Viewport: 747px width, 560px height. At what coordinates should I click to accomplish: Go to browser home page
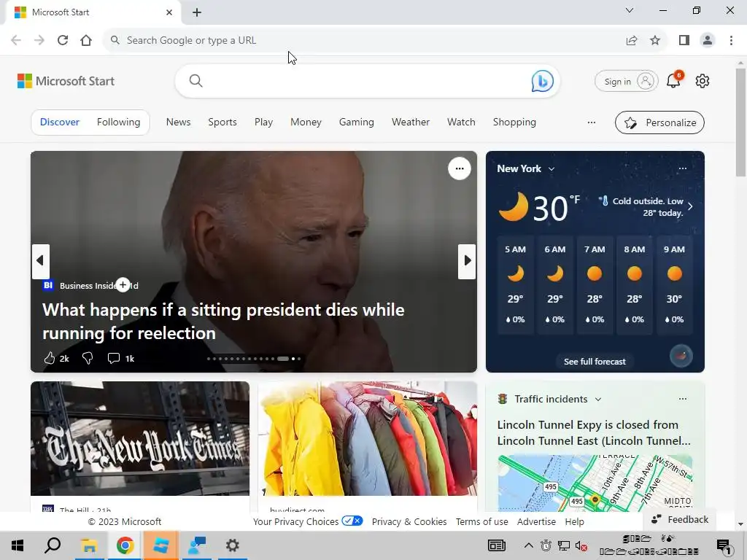[x=86, y=41]
